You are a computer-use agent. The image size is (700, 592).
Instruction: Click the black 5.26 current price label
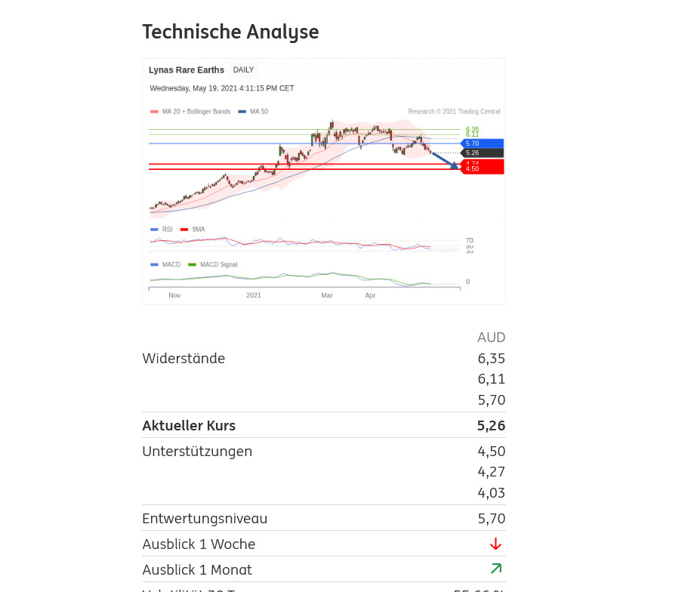(482, 153)
